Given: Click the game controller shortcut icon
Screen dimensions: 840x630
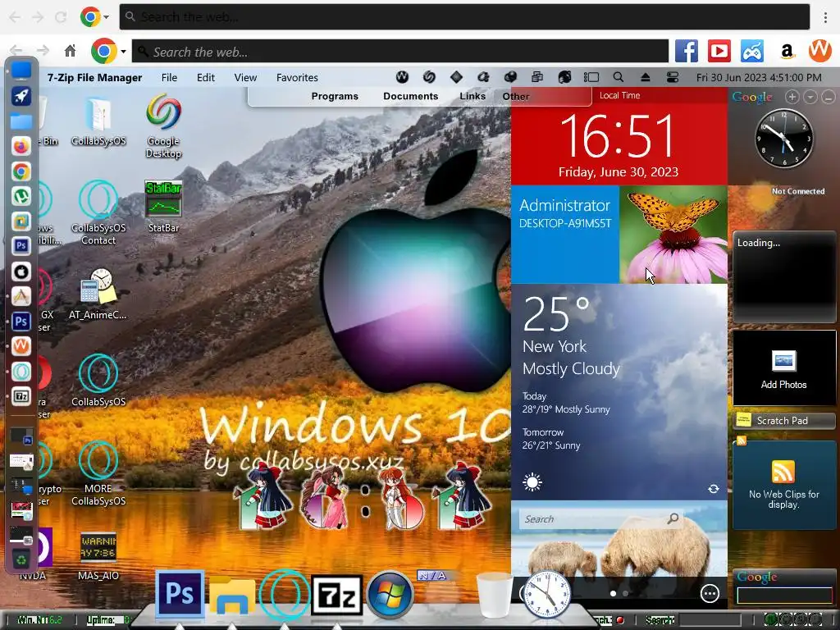Looking at the screenshot, I should coord(752,52).
